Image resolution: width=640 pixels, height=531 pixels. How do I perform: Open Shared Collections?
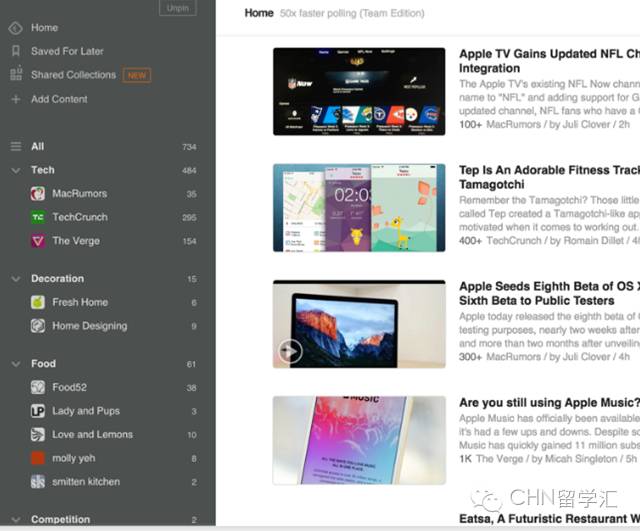[73, 75]
